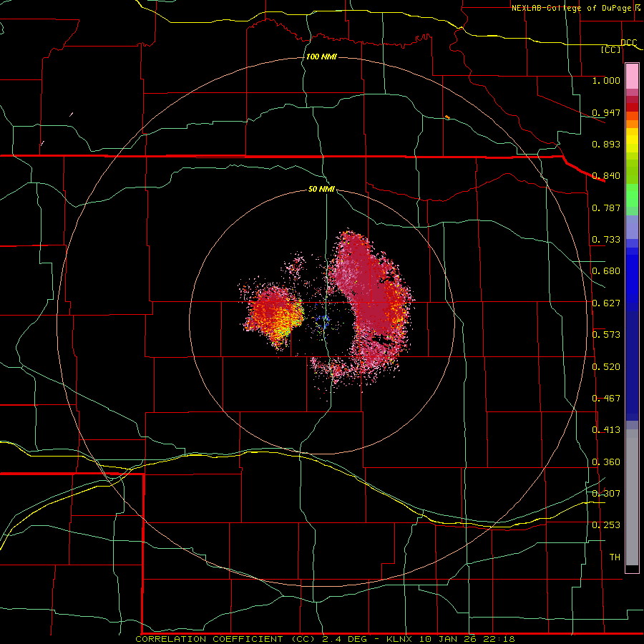Viewport: 644px width, 644px height.
Task: Click the 1.000 value on the color scale
Action: pos(606,80)
